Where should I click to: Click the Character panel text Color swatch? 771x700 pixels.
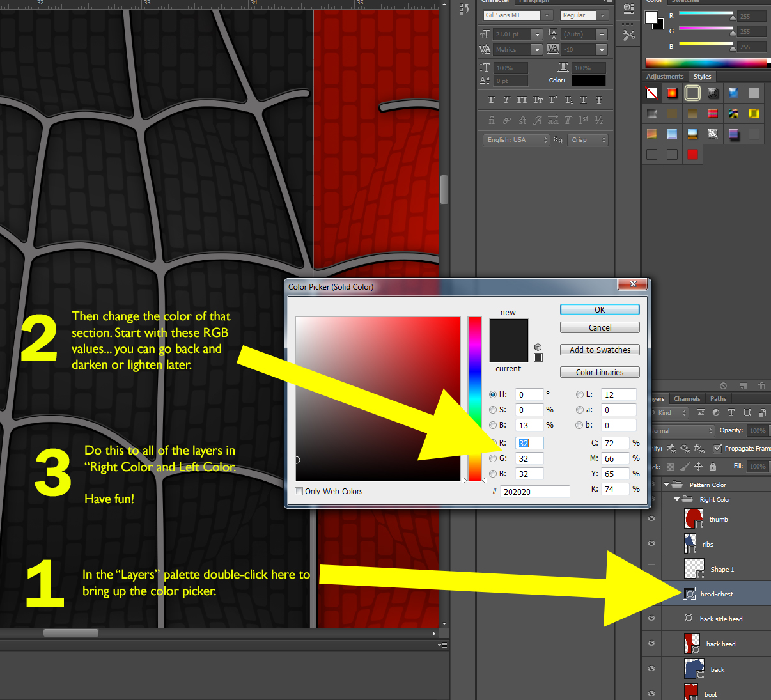pos(588,81)
